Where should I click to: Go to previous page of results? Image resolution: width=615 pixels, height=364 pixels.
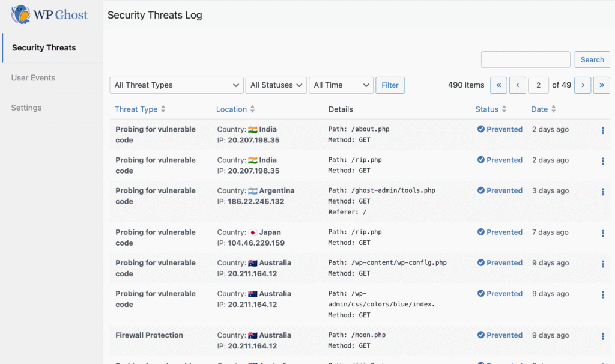517,85
